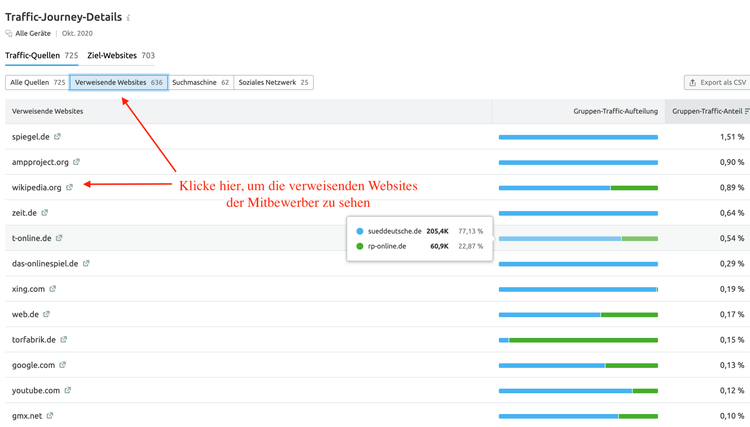Click web.de traffic split bar

pos(578,315)
